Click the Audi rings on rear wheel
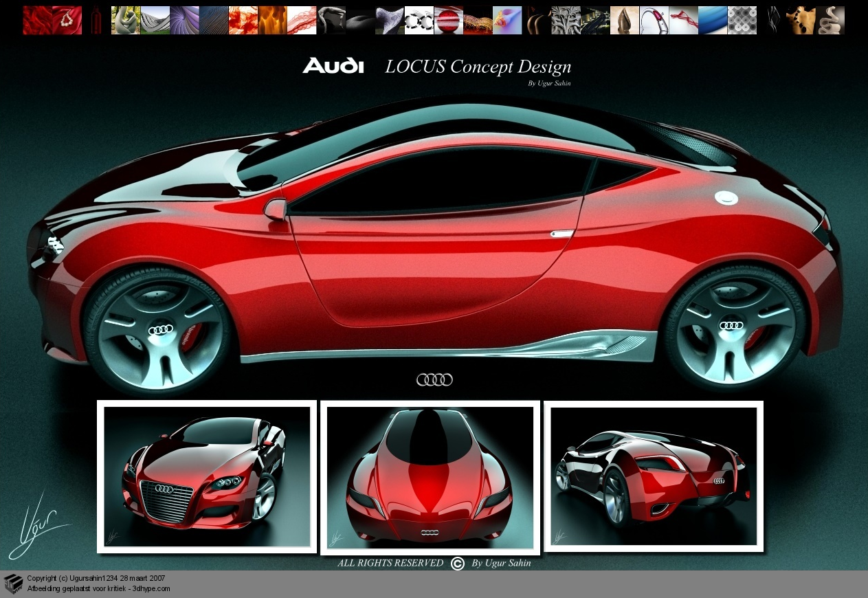Image resolution: width=868 pixels, height=598 pixels. pos(733,325)
